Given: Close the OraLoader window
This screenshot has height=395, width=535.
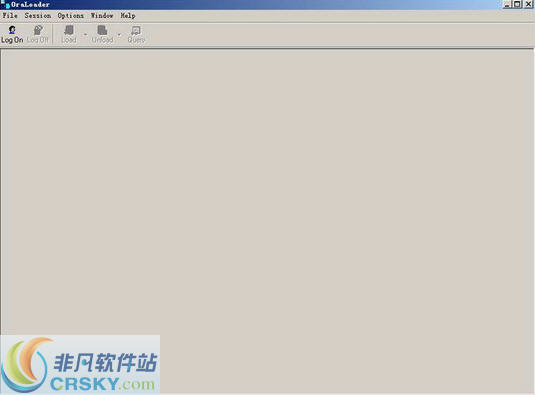Looking at the screenshot, I should (x=528, y=4).
